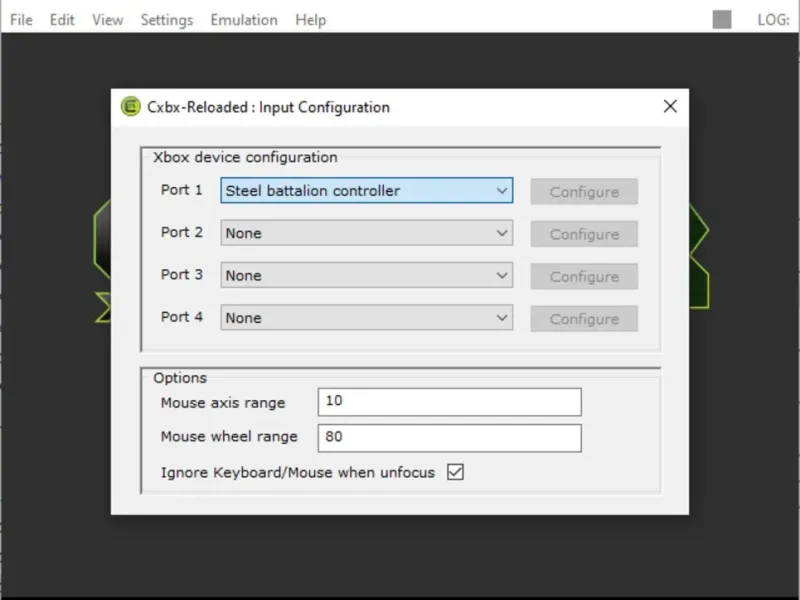Click the Port 1 label
800x600 pixels.
tap(182, 190)
